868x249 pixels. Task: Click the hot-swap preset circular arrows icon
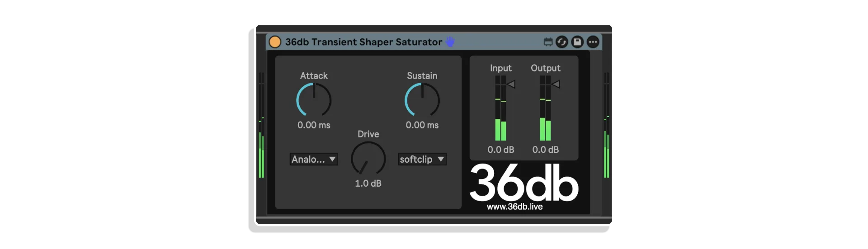561,42
